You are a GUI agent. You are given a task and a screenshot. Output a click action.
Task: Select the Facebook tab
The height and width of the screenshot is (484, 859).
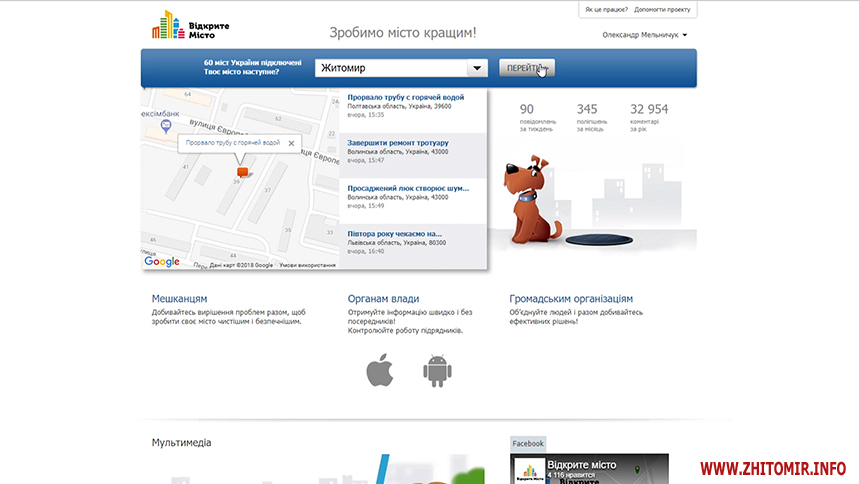[x=528, y=443]
